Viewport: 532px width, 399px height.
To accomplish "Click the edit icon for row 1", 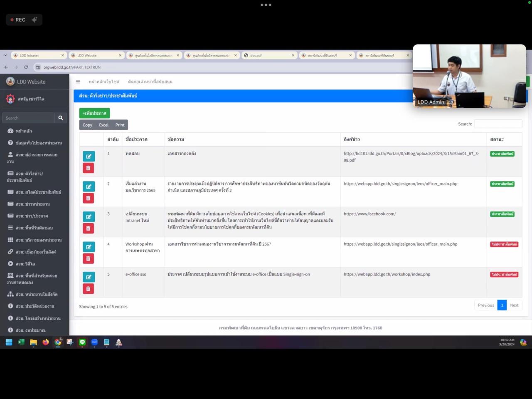I will pyautogui.click(x=89, y=156).
